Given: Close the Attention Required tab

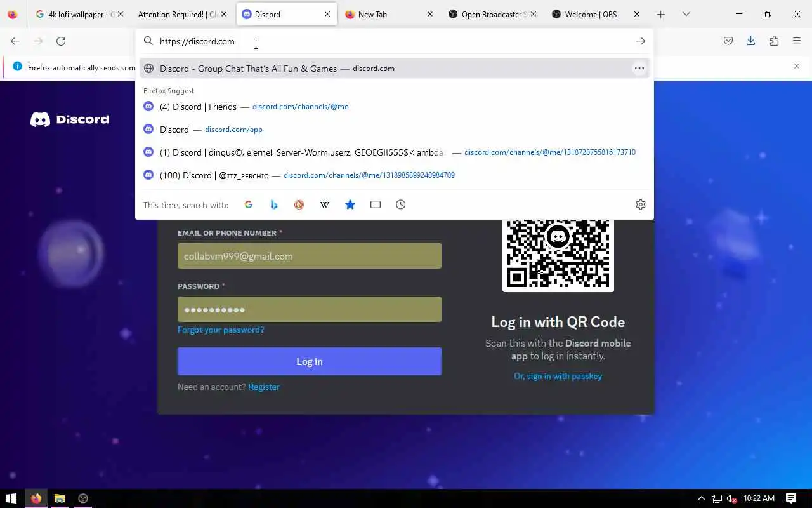Looking at the screenshot, I should [x=224, y=14].
